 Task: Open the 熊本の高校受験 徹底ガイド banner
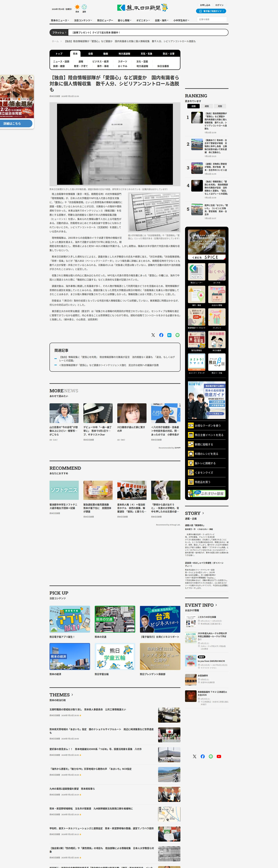[x=207, y=400]
